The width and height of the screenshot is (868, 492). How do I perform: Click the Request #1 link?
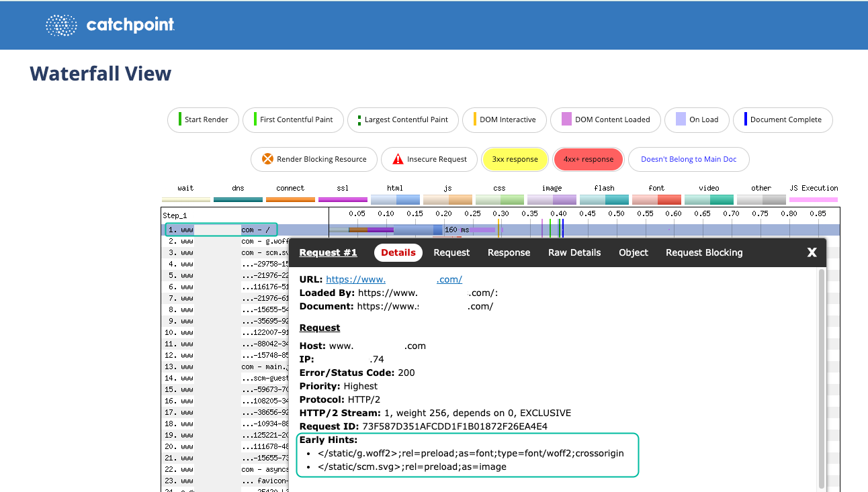pyautogui.click(x=328, y=252)
